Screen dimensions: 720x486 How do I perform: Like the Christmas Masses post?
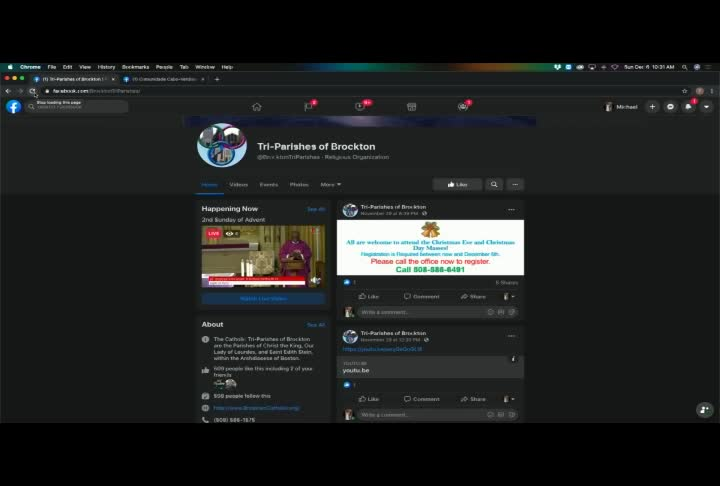(369, 297)
